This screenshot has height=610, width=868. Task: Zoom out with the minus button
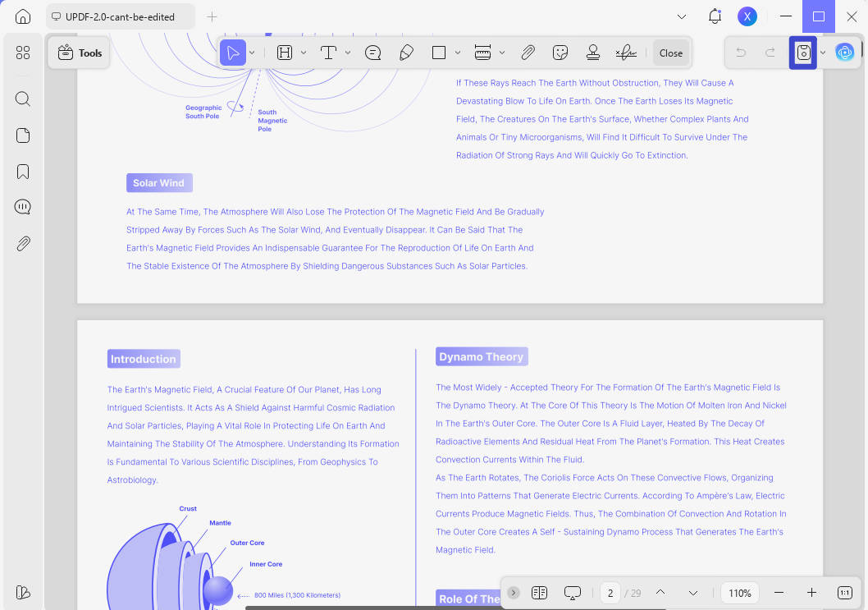(x=779, y=593)
